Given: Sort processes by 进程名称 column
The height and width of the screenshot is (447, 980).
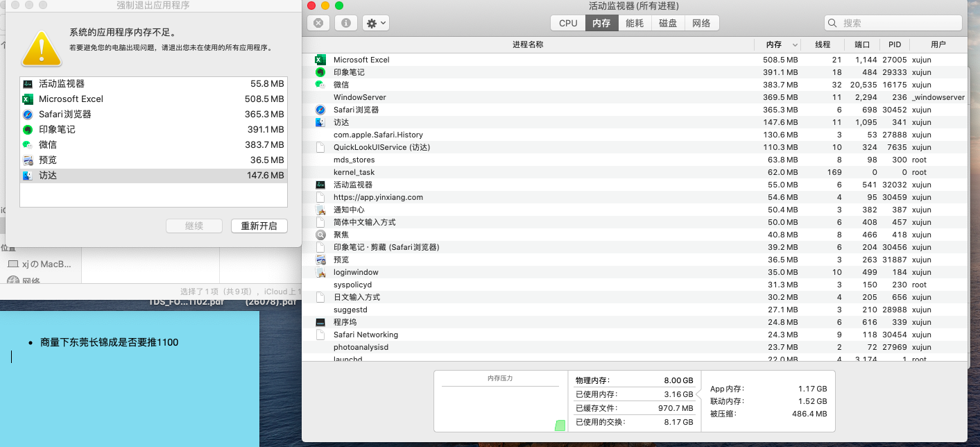Looking at the screenshot, I should tap(528, 44).
